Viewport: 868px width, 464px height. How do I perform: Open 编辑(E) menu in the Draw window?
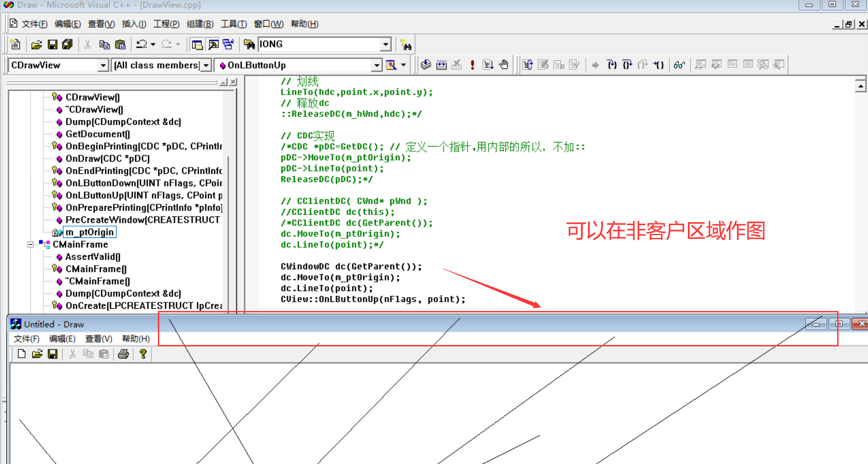coord(62,339)
